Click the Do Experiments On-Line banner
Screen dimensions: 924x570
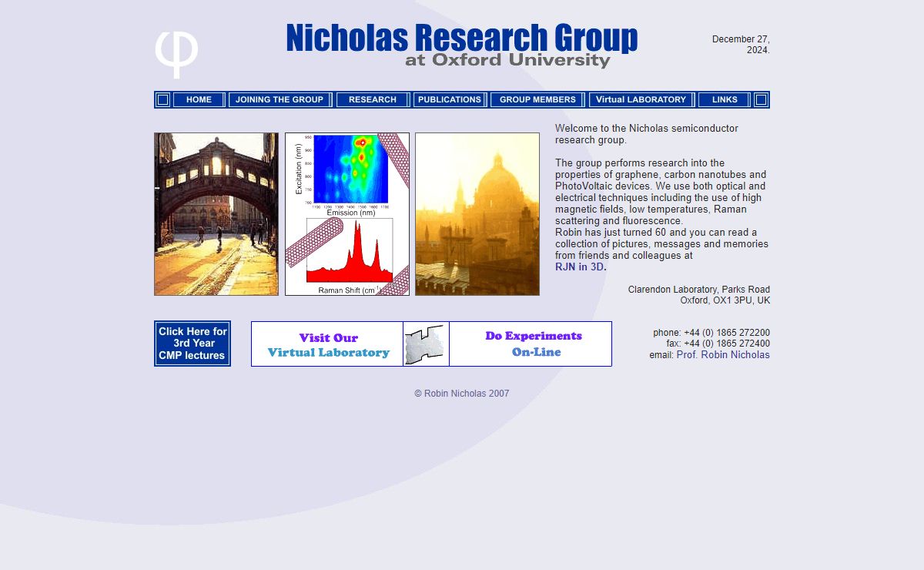(x=531, y=344)
